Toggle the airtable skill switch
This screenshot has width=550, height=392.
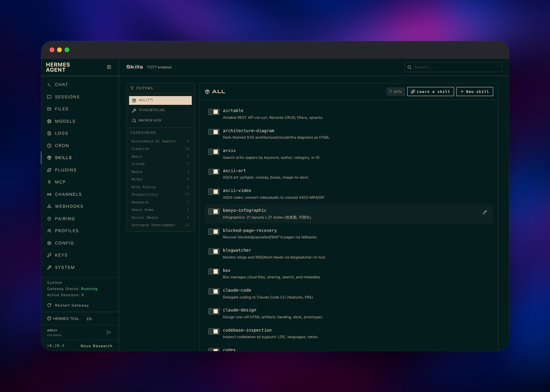(214, 112)
